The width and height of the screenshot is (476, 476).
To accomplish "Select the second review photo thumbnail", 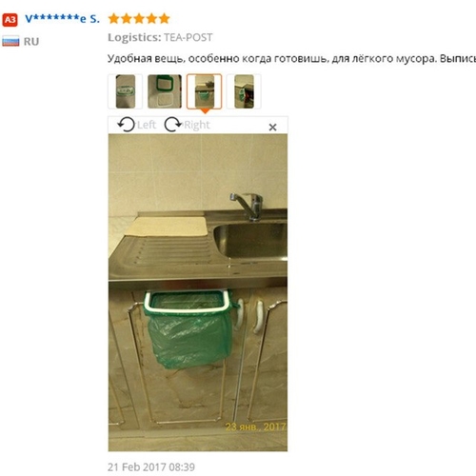I will click(165, 91).
